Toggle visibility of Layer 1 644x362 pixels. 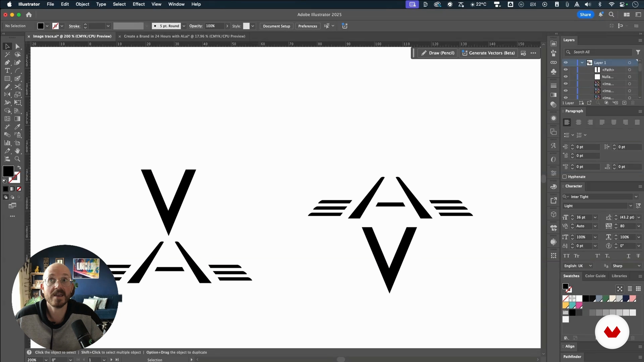click(x=566, y=63)
